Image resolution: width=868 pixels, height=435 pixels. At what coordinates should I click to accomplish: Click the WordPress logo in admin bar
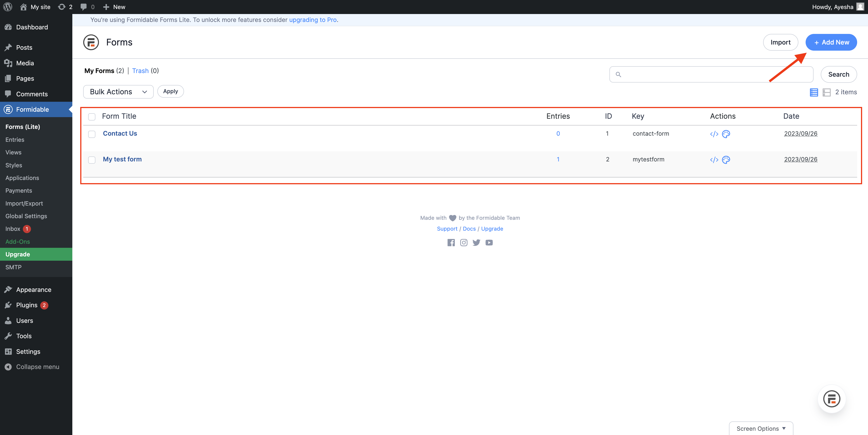(x=8, y=7)
